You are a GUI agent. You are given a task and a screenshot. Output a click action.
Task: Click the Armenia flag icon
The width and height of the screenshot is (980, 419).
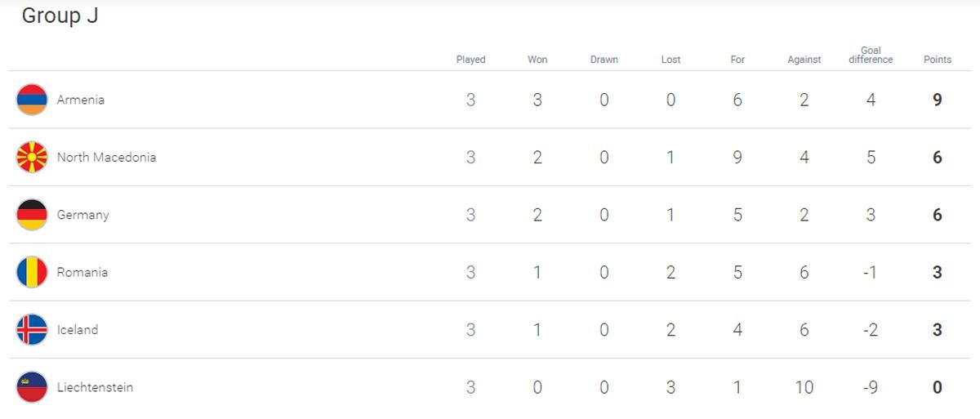32,100
